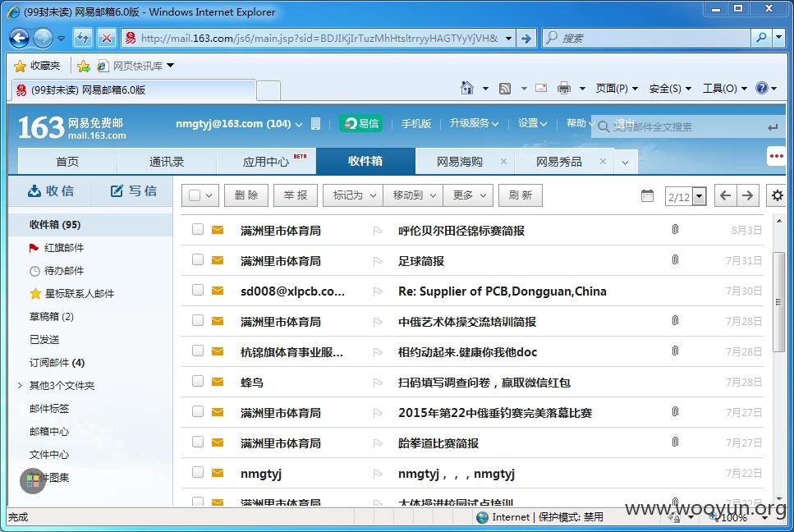The height and width of the screenshot is (532, 794).
Task: Click the Favorites star icon
Action: point(21,66)
